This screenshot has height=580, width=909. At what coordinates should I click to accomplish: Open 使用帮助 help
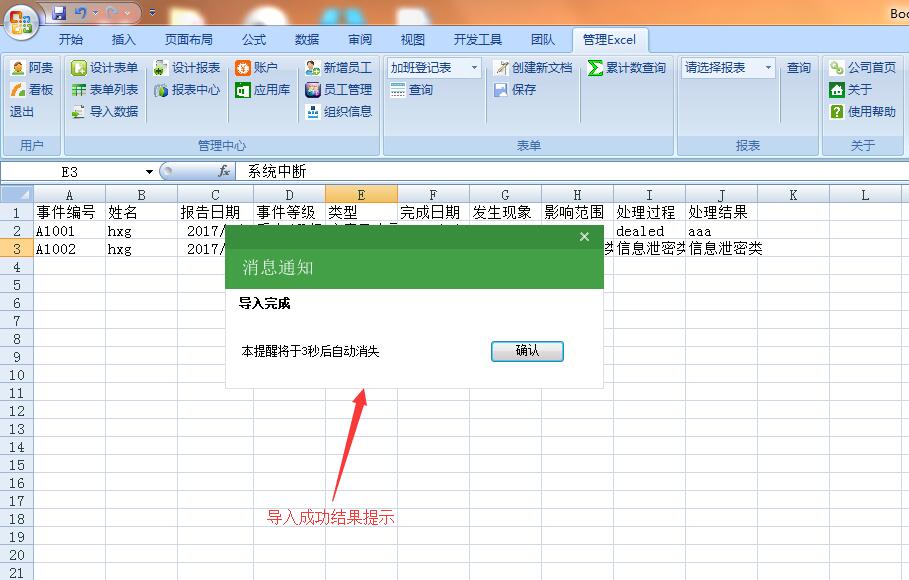pos(863,111)
